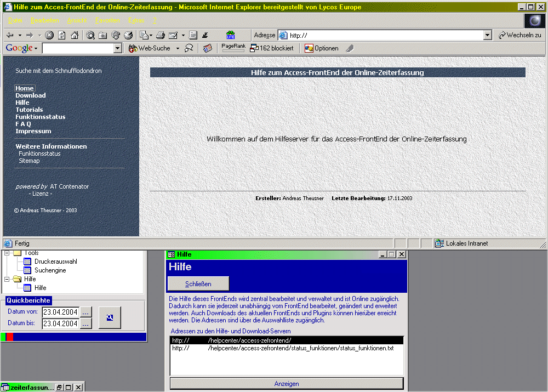Click the Datum bis date field
548x392 pixels.
pos(60,323)
